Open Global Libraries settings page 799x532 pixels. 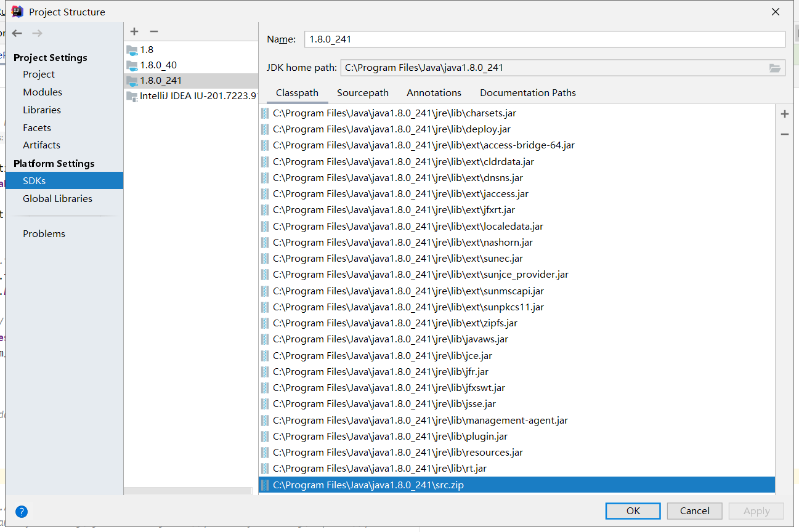pos(57,199)
